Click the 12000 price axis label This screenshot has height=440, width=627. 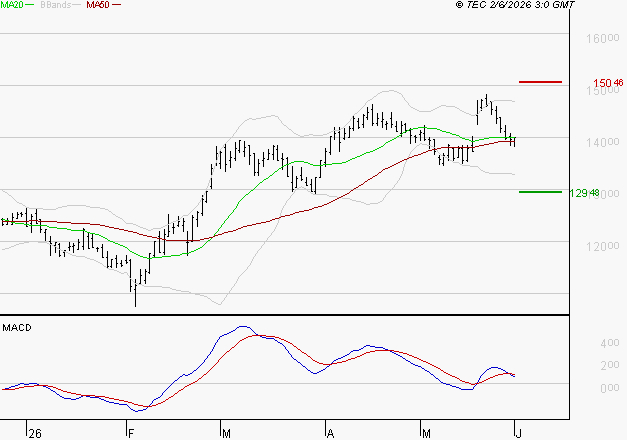[x=603, y=246]
